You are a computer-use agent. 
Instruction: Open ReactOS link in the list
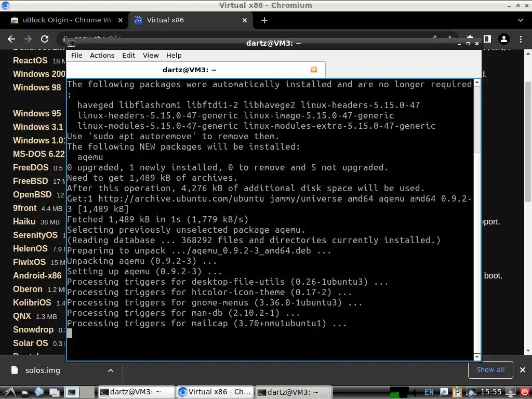[x=30, y=60]
